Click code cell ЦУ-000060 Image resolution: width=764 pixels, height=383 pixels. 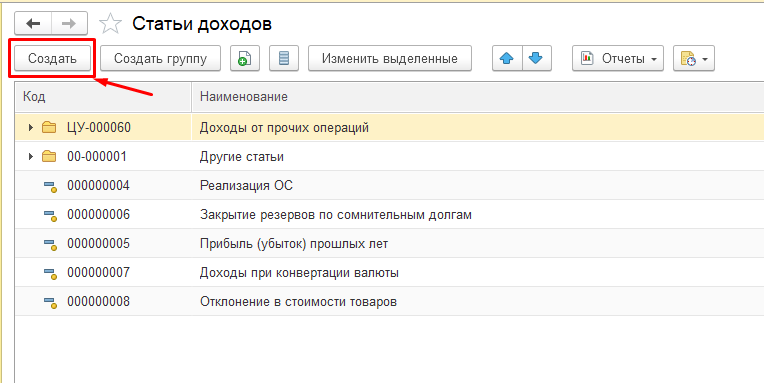click(x=99, y=128)
